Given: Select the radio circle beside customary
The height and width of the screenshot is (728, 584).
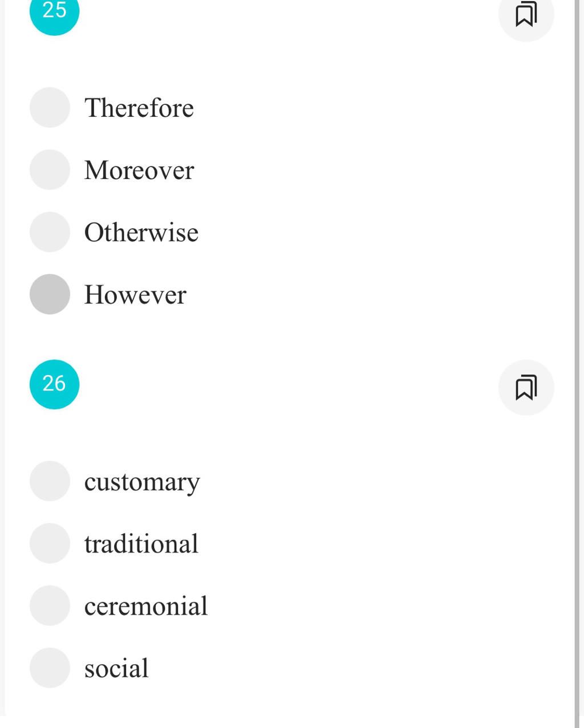Looking at the screenshot, I should pyautogui.click(x=50, y=481).
